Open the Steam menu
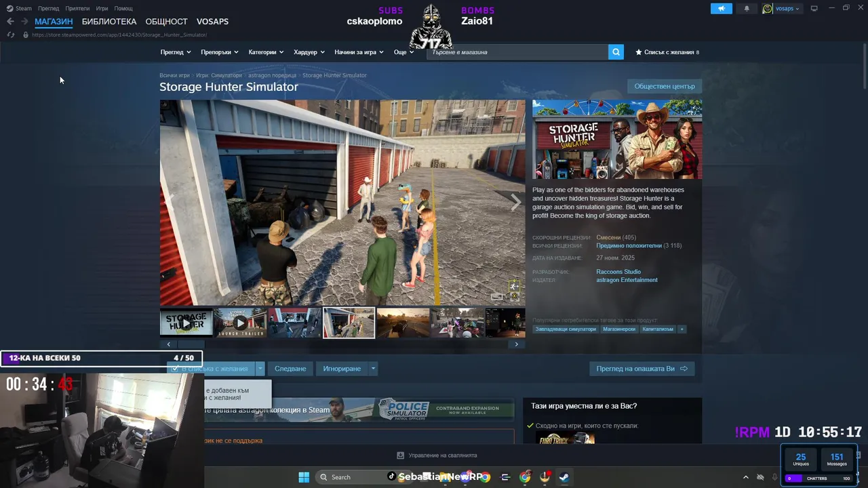The image size is (868, 488). [20, 8]
